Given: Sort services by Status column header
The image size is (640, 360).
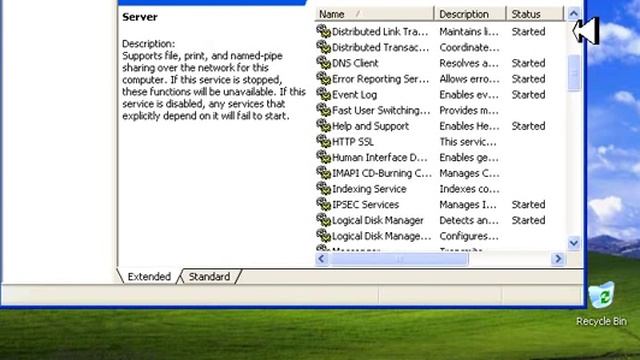Looking at the screenshot, I should tap(535, 14).
